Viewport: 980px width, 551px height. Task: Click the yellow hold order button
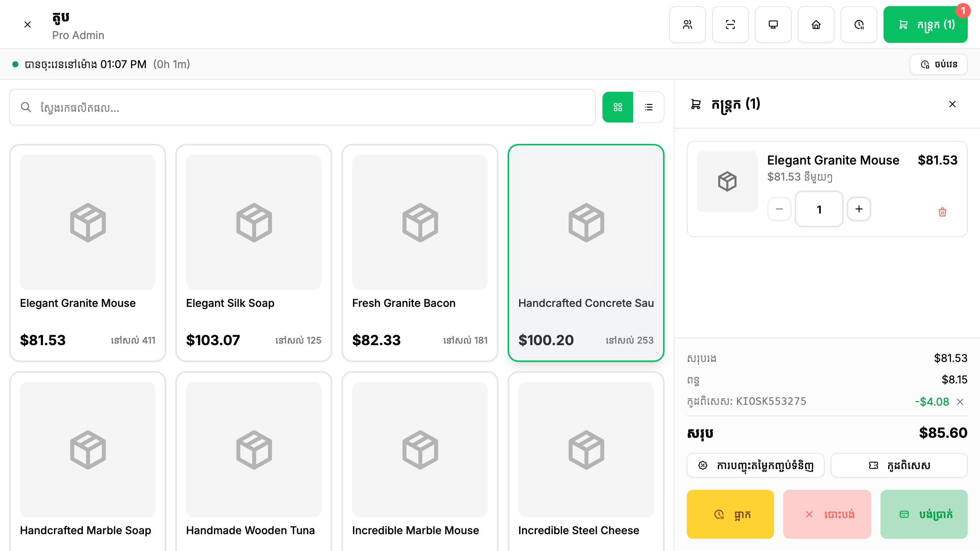730,514
